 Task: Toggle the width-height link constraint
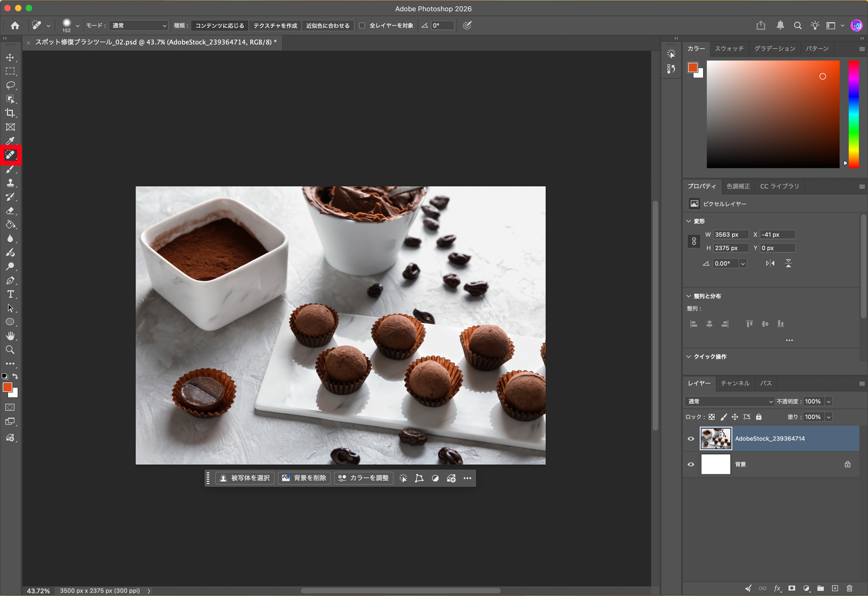click(x=694, y=241)
